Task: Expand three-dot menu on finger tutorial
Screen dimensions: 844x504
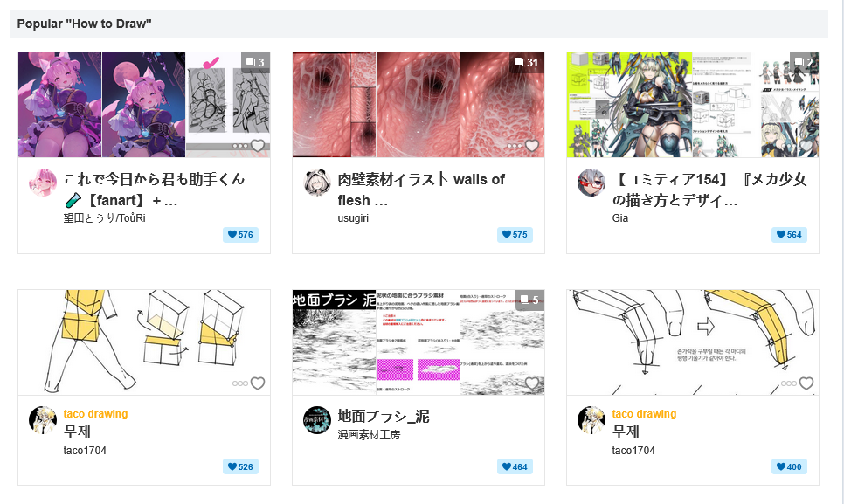Action: pos(789,383)
